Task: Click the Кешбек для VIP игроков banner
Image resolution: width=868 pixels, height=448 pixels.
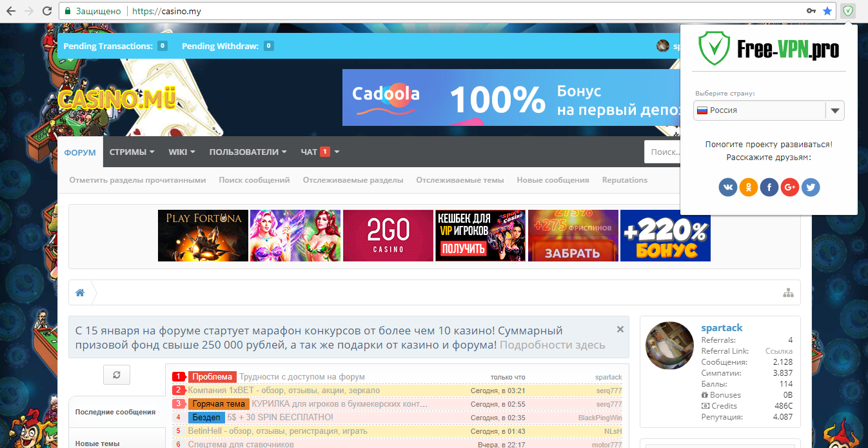Action: click(480, 236)
